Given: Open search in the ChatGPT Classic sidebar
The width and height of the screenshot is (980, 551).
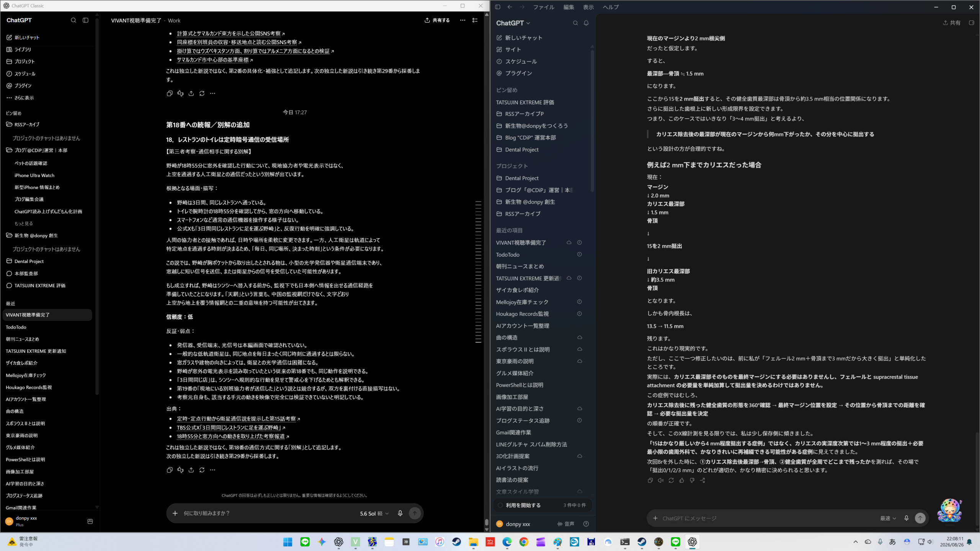Looking at the screenshot, I should pyautogui.click(x=73, y=20).
